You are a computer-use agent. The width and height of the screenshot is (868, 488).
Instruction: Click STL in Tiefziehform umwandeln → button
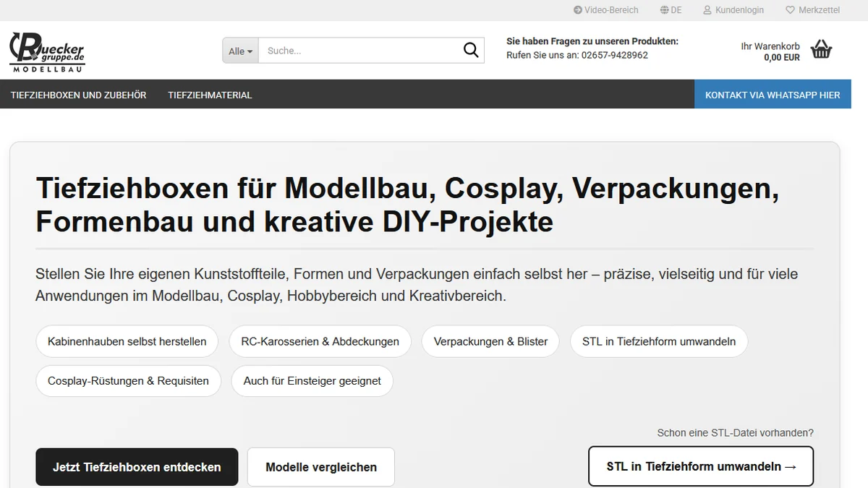[x=701, y=466]
